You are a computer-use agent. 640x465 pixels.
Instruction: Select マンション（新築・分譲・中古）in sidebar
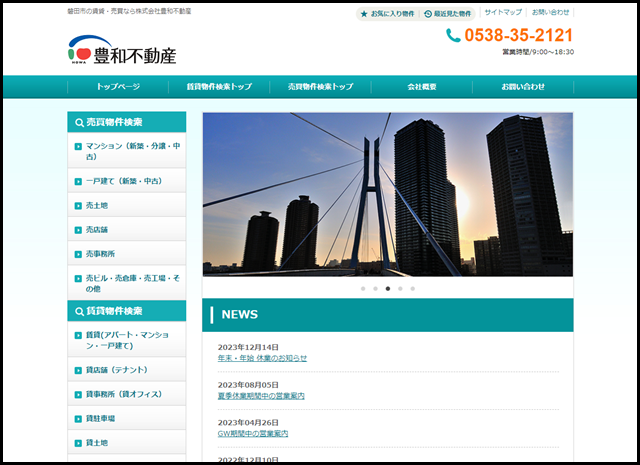126,151
